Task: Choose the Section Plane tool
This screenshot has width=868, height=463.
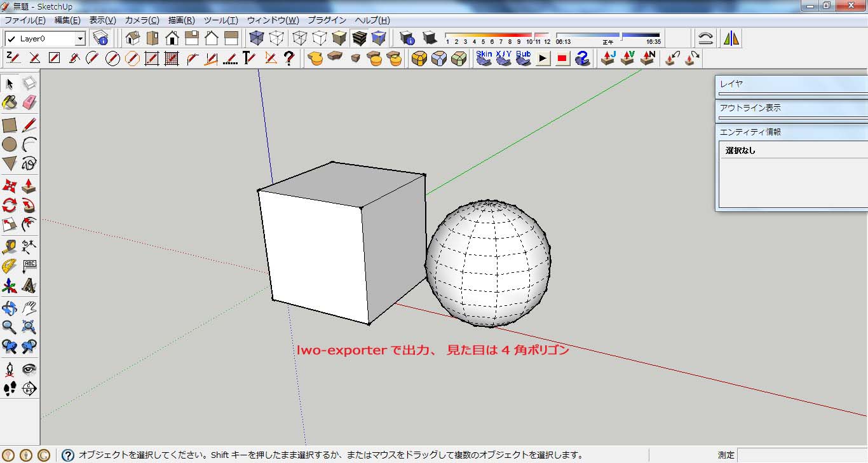Action: (29, 388)
